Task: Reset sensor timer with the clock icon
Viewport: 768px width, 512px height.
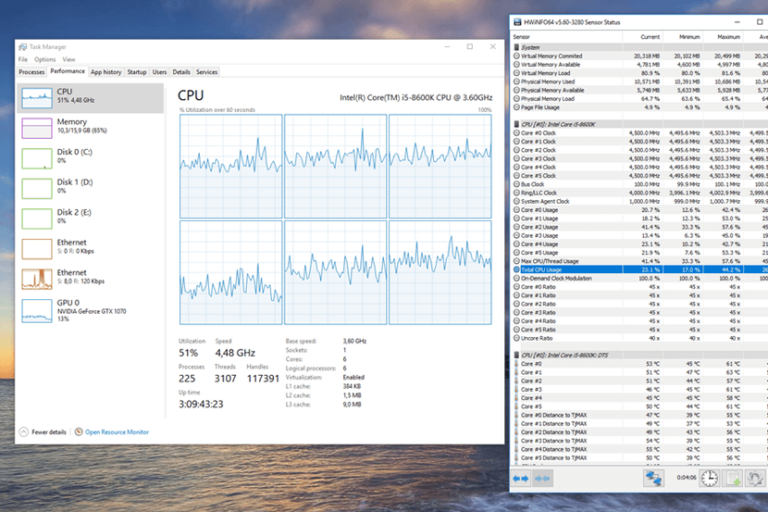Action: 709,478
